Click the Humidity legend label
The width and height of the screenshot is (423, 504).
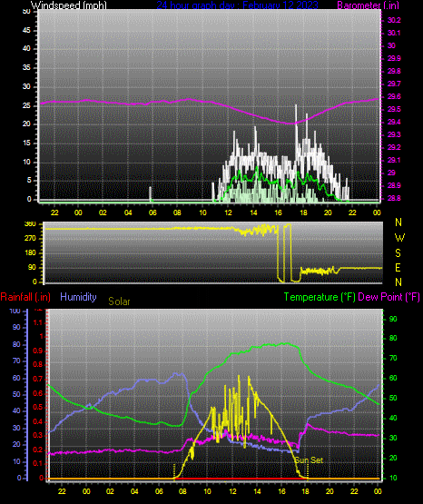78,297
